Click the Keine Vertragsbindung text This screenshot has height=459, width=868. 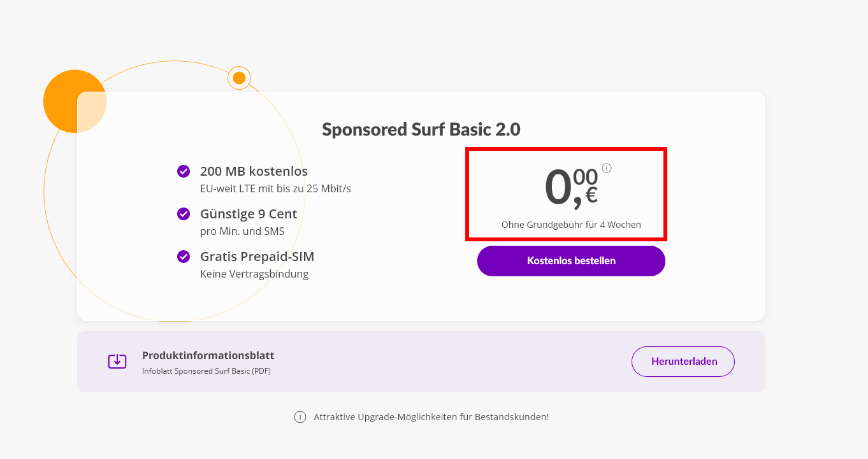254,274
